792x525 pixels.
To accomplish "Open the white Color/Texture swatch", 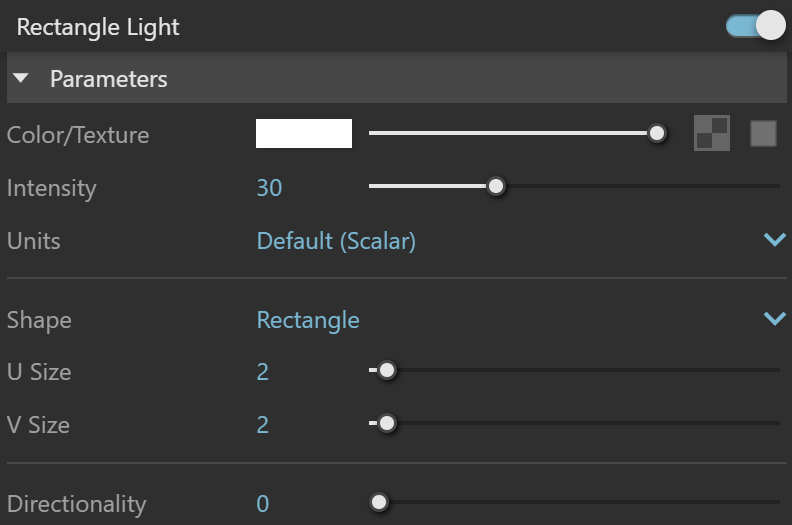I will [304, 133].
